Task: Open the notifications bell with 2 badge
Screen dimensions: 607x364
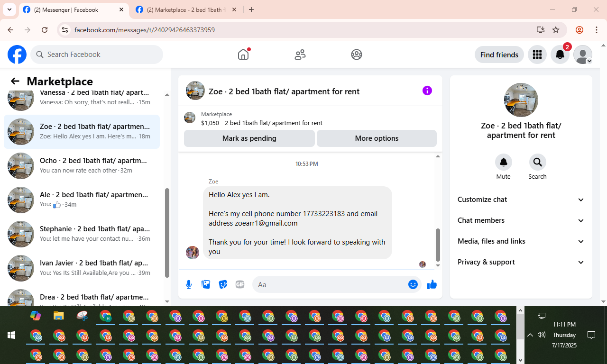Action: coord(560,55)
